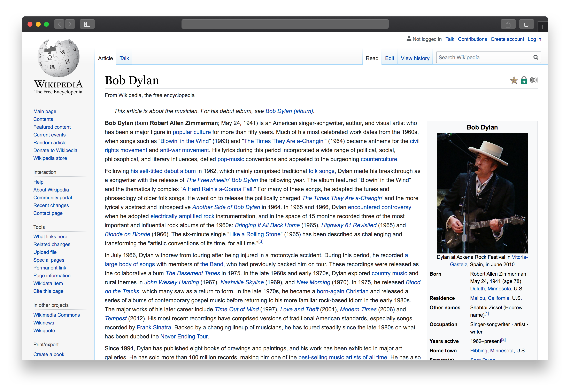
Task: Click the not-logged-in user icon
Action: click(x=409, y=39)
